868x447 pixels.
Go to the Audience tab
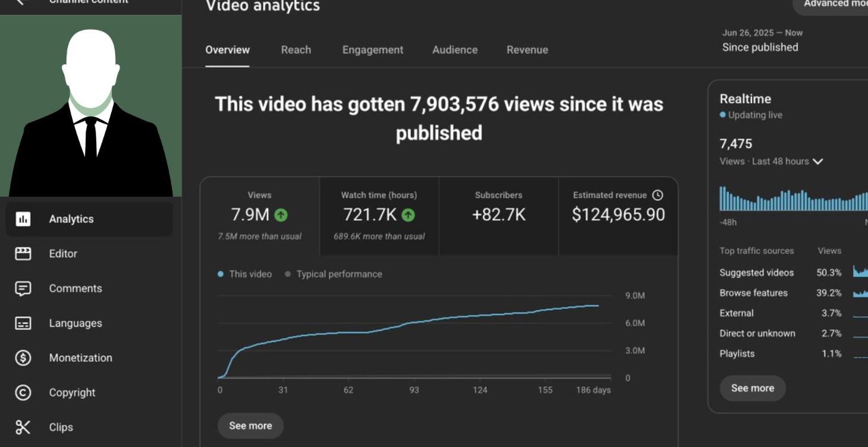(x=455, y=50)
